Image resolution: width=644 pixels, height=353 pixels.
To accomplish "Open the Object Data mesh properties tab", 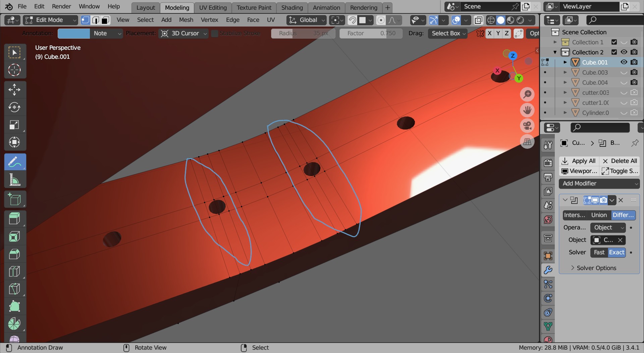I will pyautogui.click(x=548, y=326).
